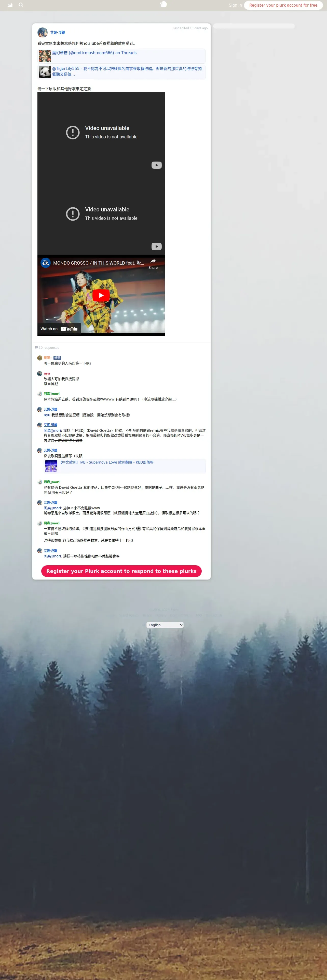Click the 10 responses speech bubble icon
The width and height of the screenshot is (327, 980).
pos(36,347)
